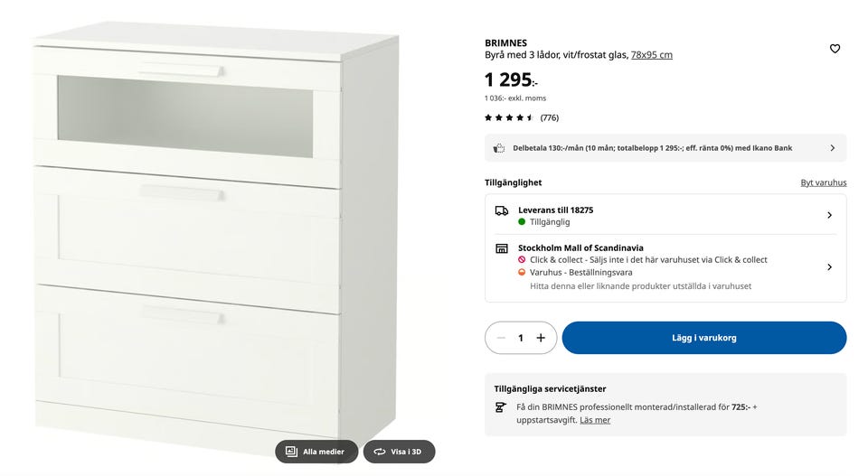Increase quantity with plus button

541,338
